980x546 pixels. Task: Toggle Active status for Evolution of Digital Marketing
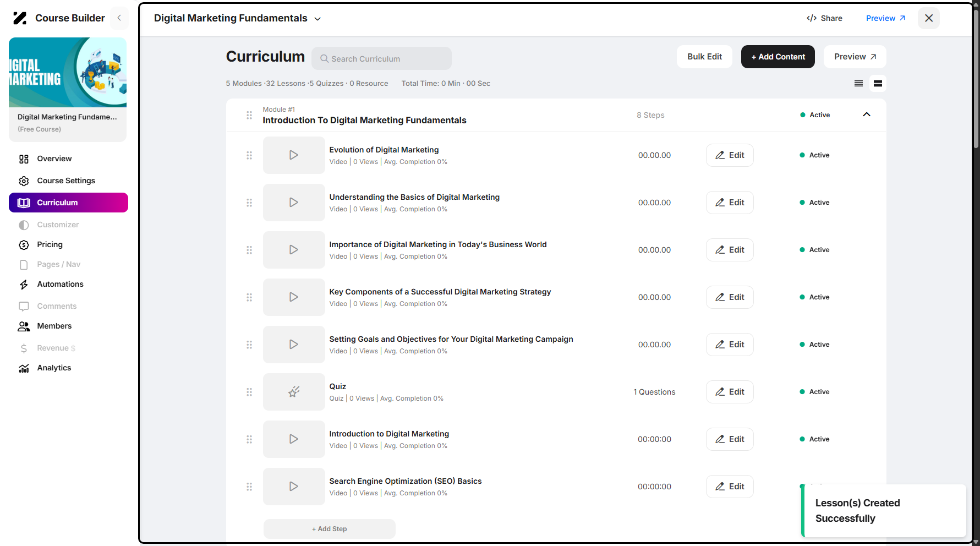pos(814,155)
